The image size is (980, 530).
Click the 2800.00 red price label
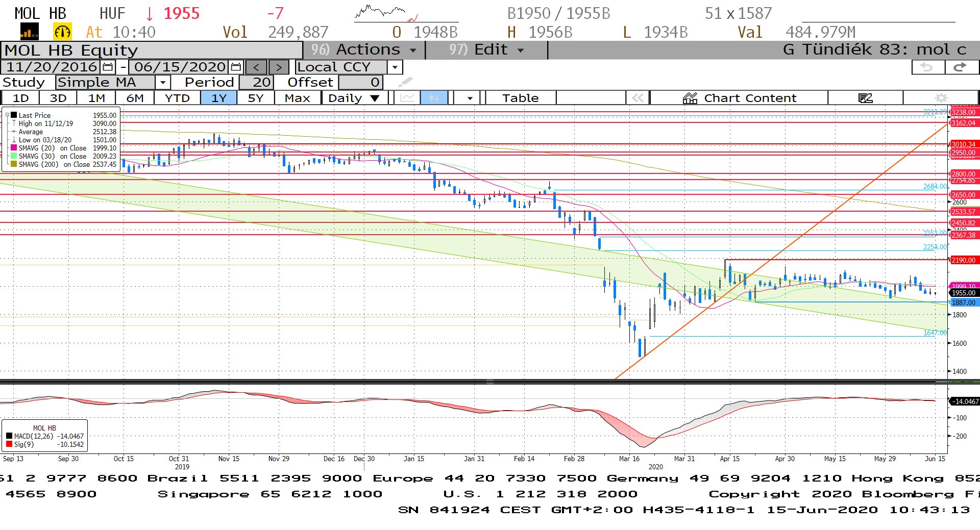pyautogui.click(x=963, y=174)
